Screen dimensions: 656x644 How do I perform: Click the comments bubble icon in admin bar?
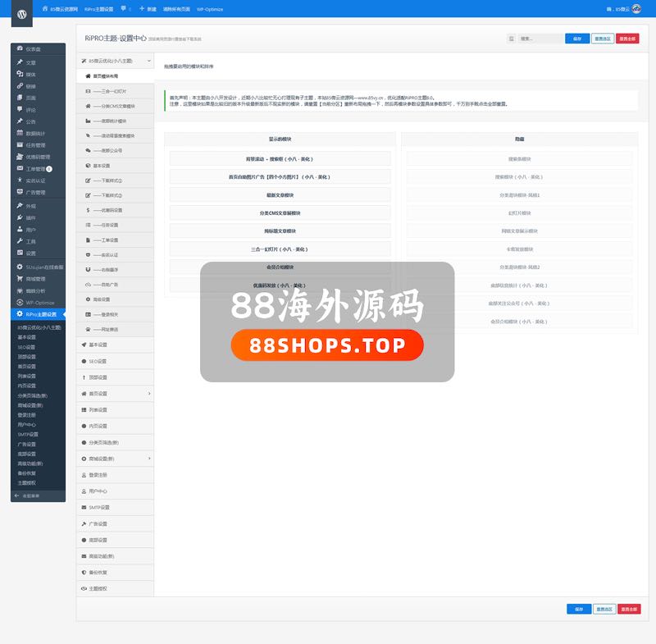(123, 8)
